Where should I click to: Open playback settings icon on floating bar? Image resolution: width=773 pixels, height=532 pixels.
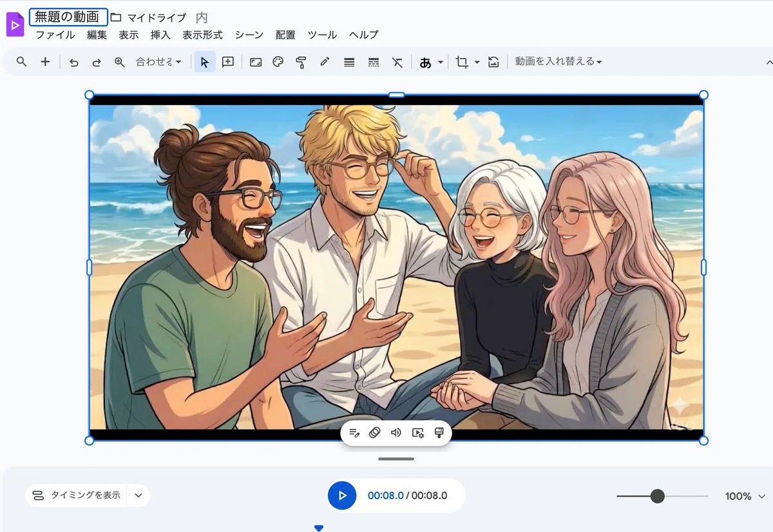click(418, 433)
